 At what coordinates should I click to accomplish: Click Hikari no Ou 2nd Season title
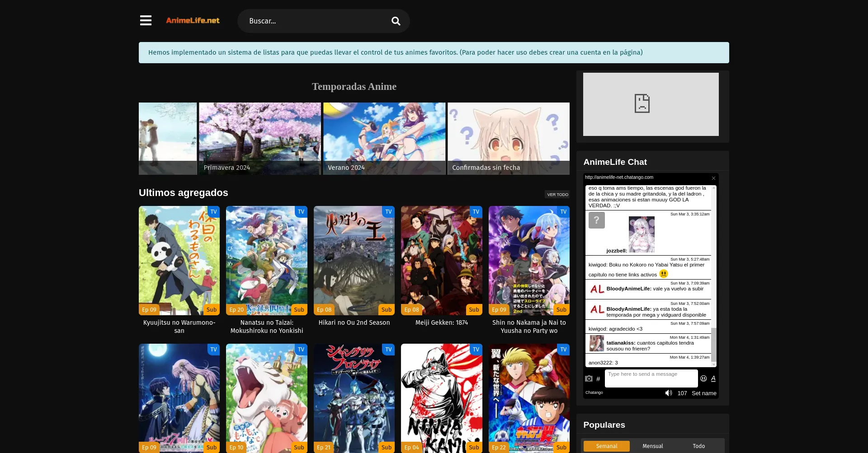354,322
